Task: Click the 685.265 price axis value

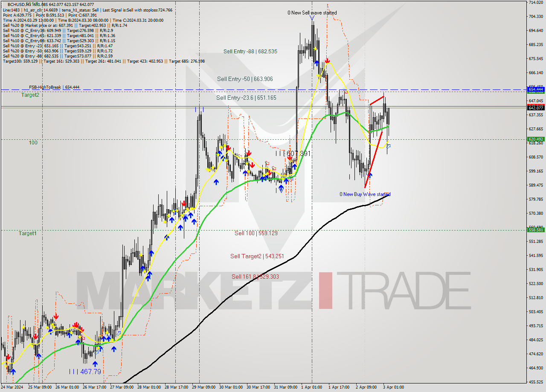Action: [536, 45]
